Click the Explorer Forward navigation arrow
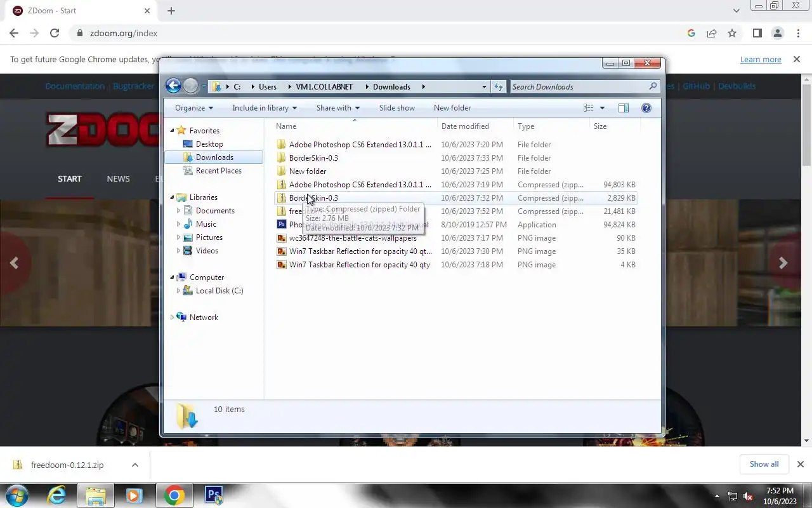 (190, 86)
